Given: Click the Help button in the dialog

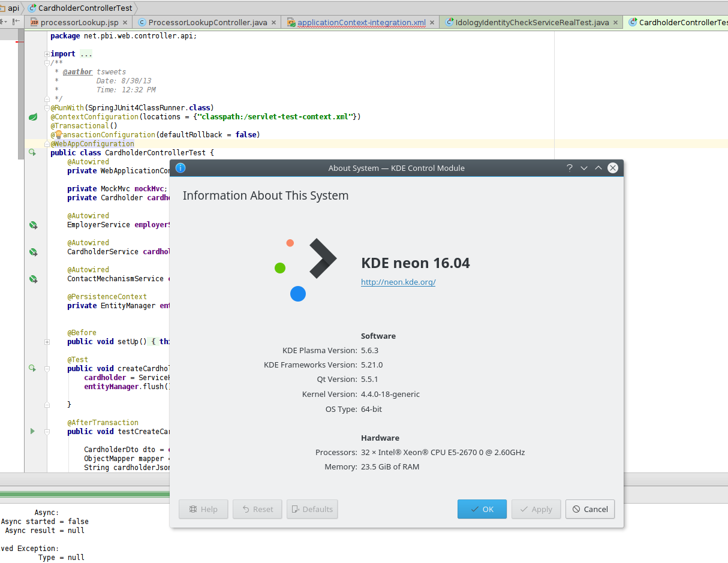Looking at the screenshot, I should [x=203, y=509].
